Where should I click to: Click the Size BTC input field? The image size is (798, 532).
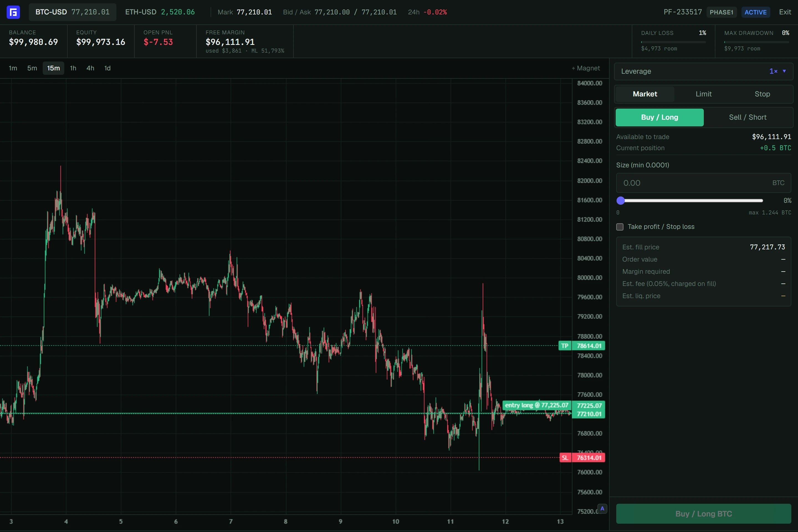pyautogui.click(x=704, y=183)
